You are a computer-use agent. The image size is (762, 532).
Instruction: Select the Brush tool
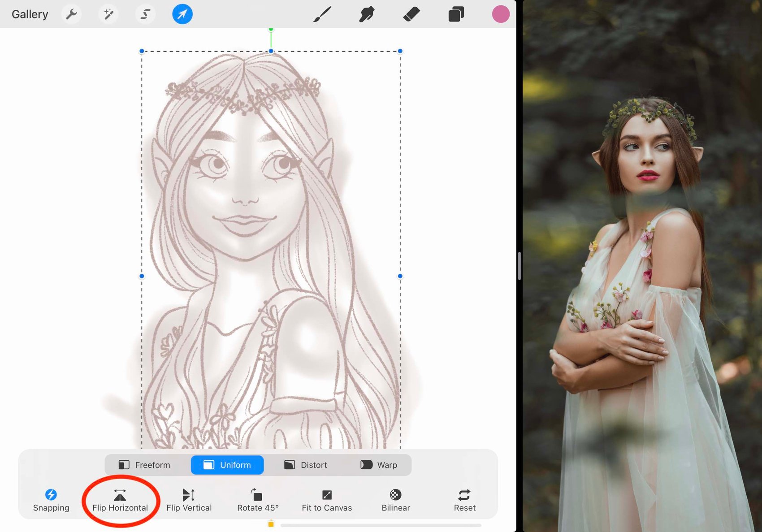pyautogui.click(x=322, y=14)
